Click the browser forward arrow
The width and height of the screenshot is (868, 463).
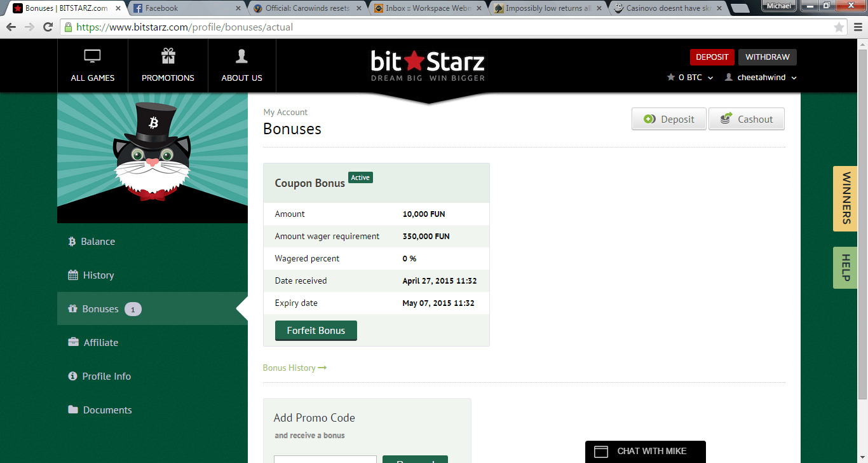point(29,27)
